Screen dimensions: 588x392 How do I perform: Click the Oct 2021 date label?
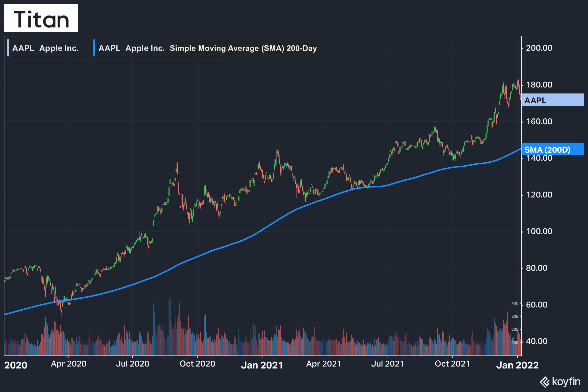452,364
